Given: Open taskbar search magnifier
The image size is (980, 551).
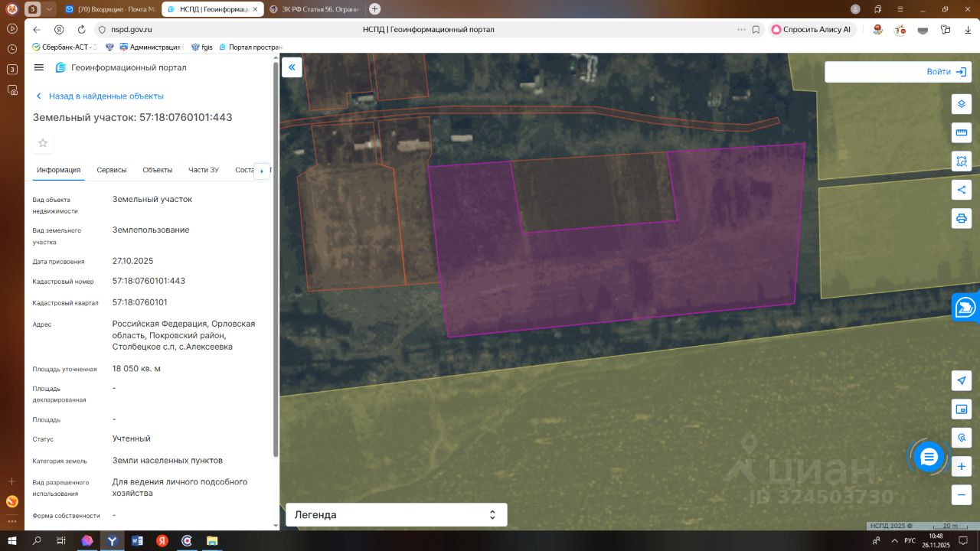Looking at the screenshot, I should tap(37, 540).
